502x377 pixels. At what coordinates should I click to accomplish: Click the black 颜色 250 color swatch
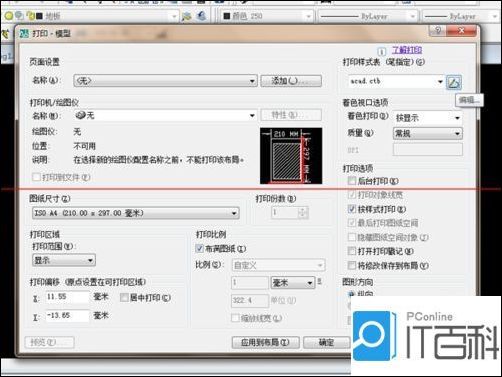point(227,16)
